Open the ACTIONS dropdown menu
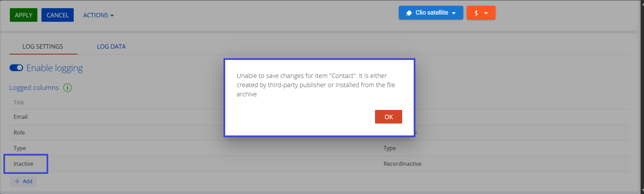This screenshot has width=644, height=194. pos(99,15)
